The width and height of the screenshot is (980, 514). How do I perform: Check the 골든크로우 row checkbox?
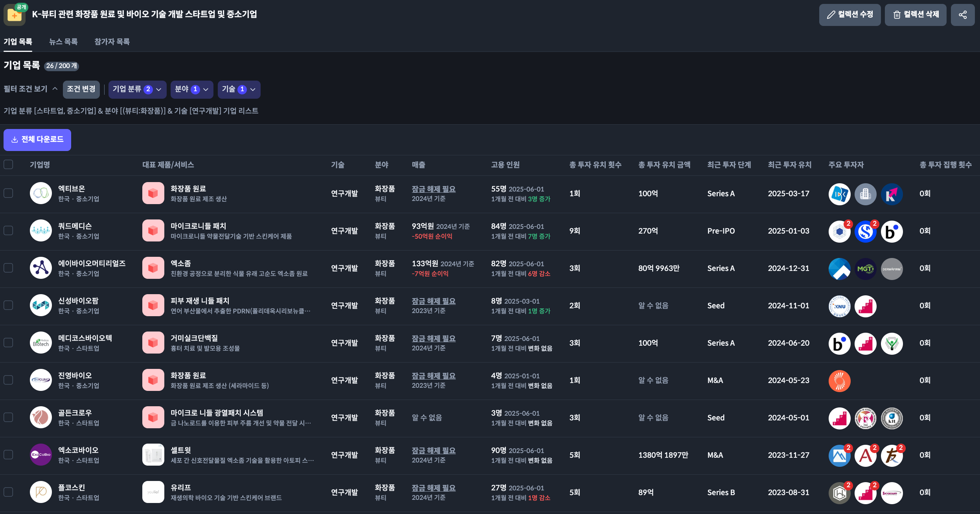tap(8, 417)
